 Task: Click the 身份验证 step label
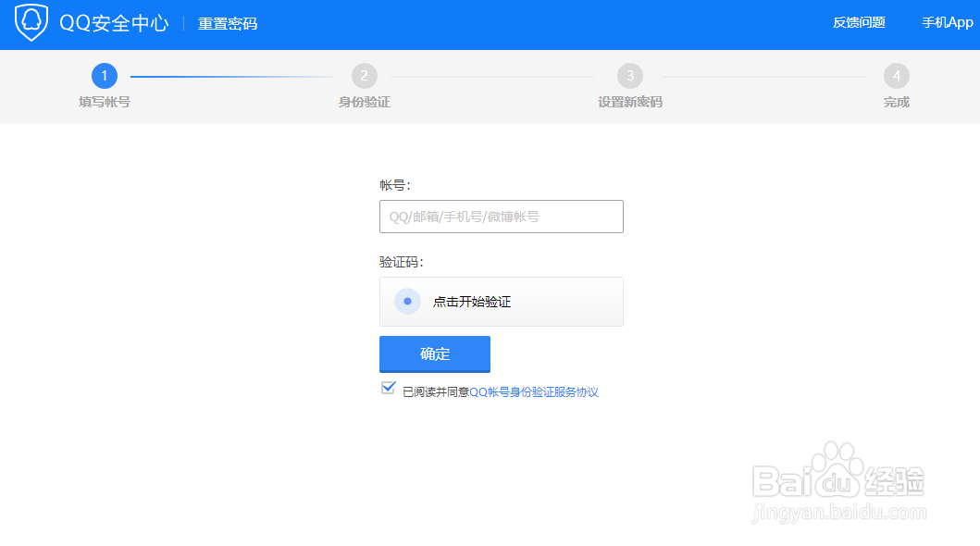365,102
